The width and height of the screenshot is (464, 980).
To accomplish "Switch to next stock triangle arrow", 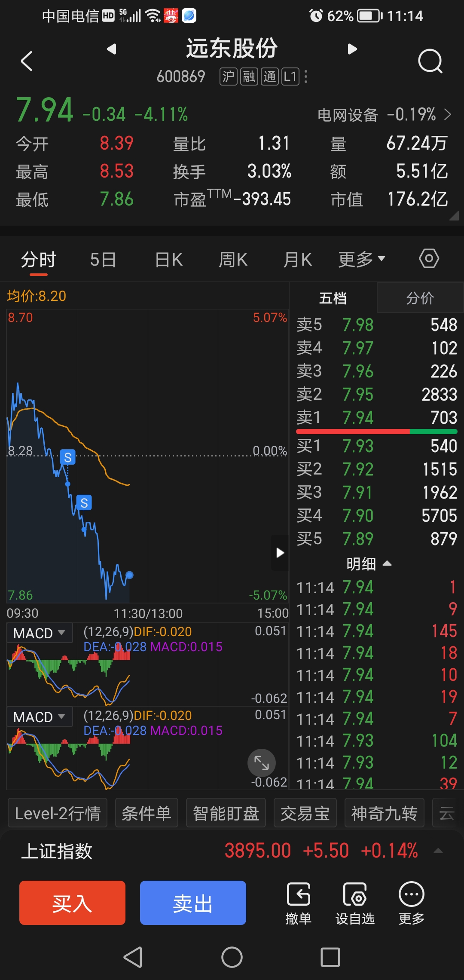I will point(352,49).
